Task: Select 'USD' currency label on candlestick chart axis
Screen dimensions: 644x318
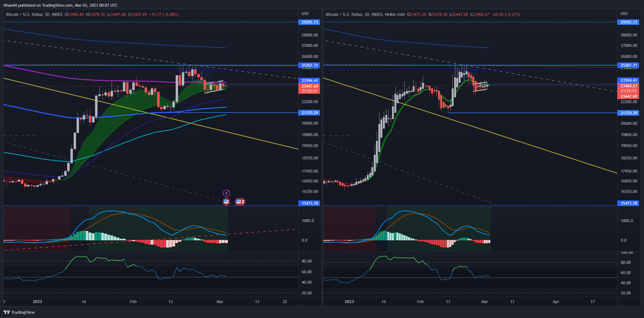Action: click(305, 14)
